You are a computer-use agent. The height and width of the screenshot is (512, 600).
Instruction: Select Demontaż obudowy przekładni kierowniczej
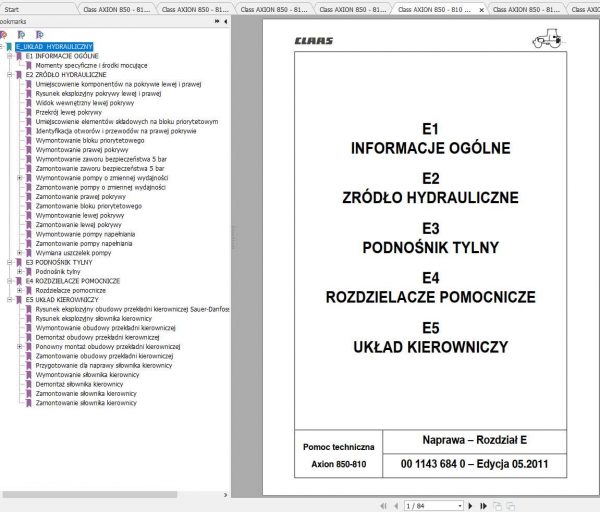98,338
